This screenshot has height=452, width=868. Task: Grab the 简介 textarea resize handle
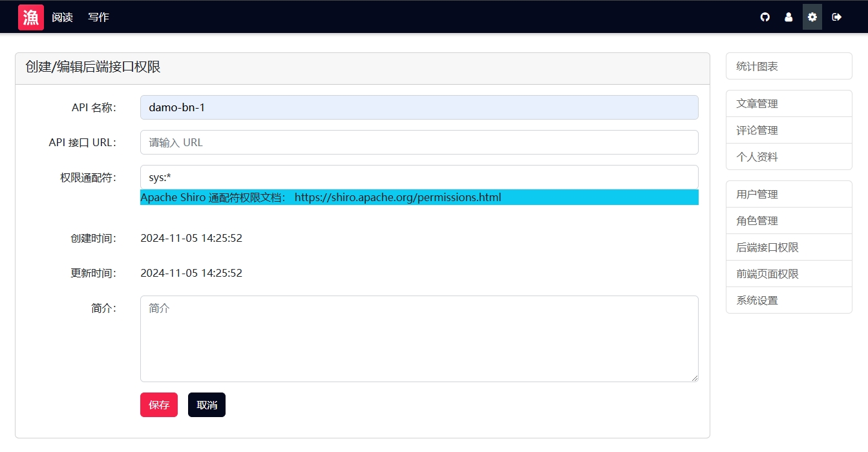click(x=695, y=378)
